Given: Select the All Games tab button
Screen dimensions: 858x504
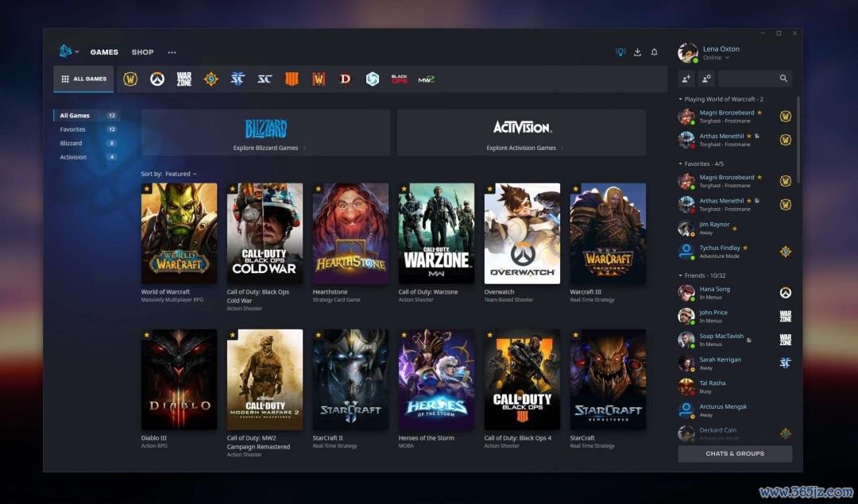Looking at the screenshot, I should (83, 79).
